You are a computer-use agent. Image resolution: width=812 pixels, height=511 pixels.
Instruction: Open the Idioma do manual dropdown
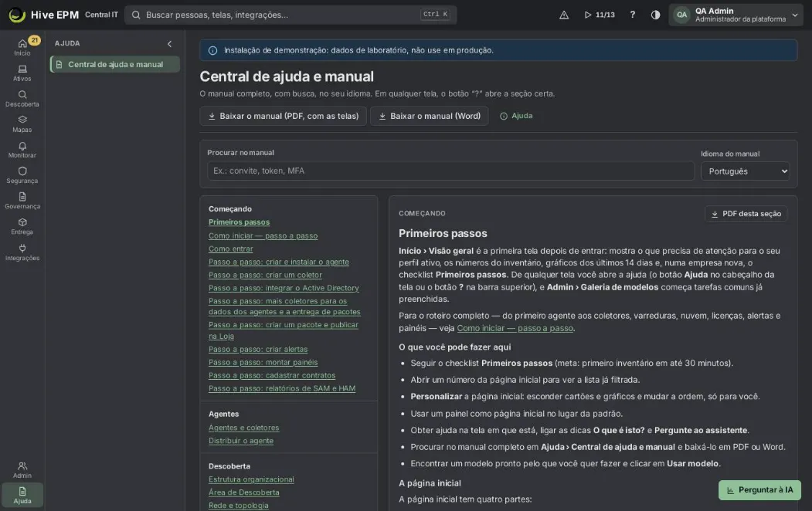[x=745, y=171]
